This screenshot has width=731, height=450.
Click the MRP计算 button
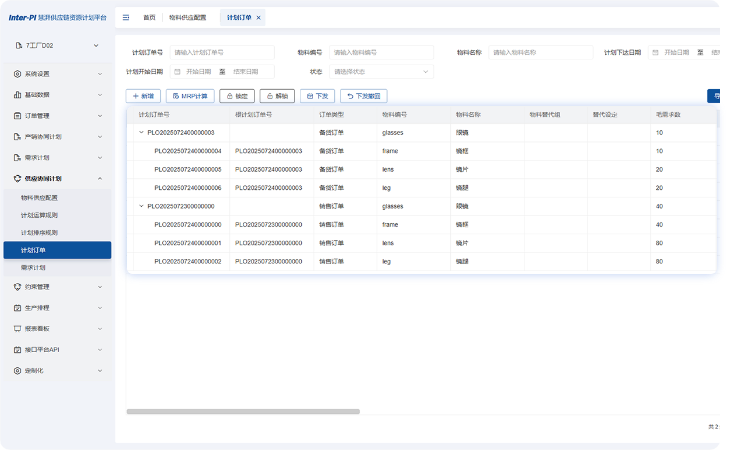point(190,96)
